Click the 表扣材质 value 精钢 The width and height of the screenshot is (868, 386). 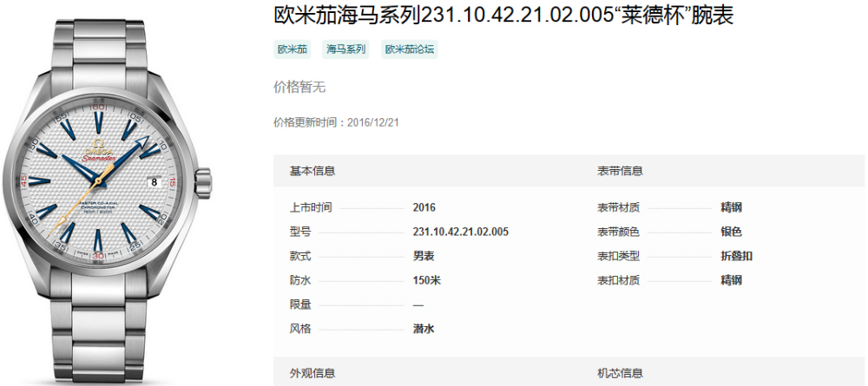[x=731, y=280]
